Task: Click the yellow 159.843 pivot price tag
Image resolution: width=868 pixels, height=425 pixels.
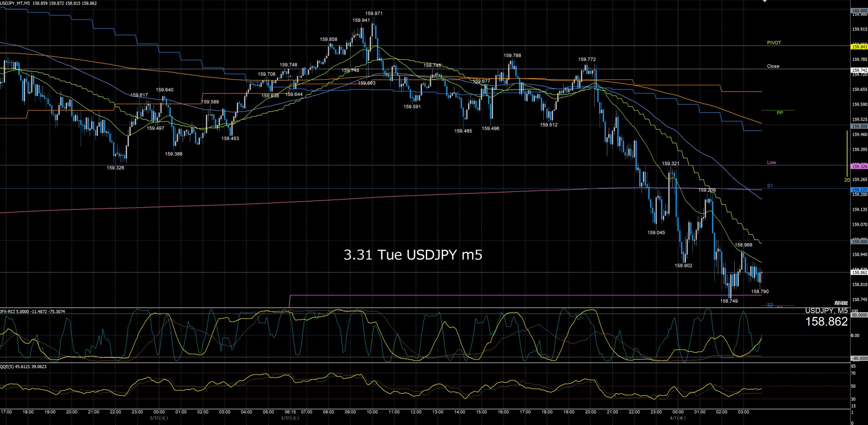Action: (x=859, y=47)
